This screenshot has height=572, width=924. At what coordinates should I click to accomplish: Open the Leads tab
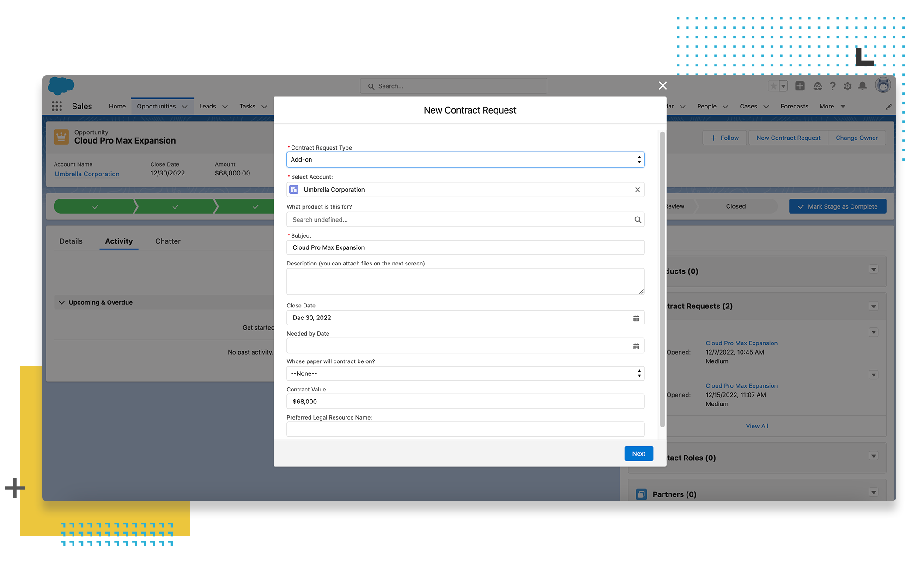click(x=207, y=106)
